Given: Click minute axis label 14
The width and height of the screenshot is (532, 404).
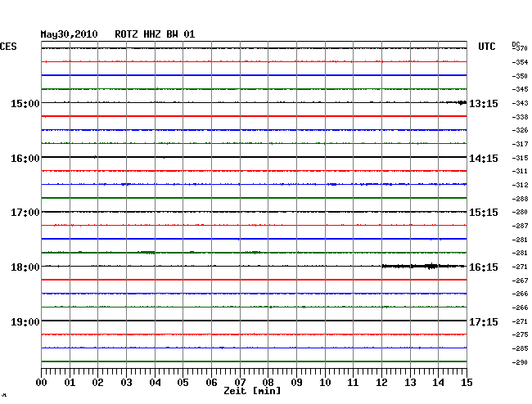Looking at the screenshot, I should pos(438,383).
